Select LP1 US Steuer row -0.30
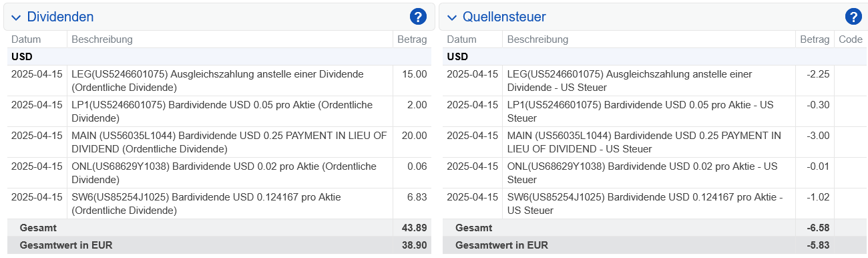Viewport: 868px width, 258px height. tap(655, 111)
